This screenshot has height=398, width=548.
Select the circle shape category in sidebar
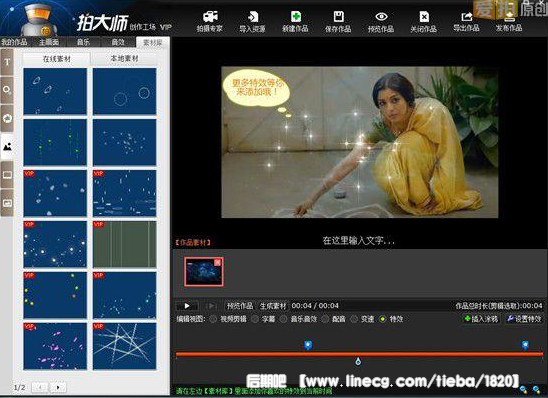point(7,90)
